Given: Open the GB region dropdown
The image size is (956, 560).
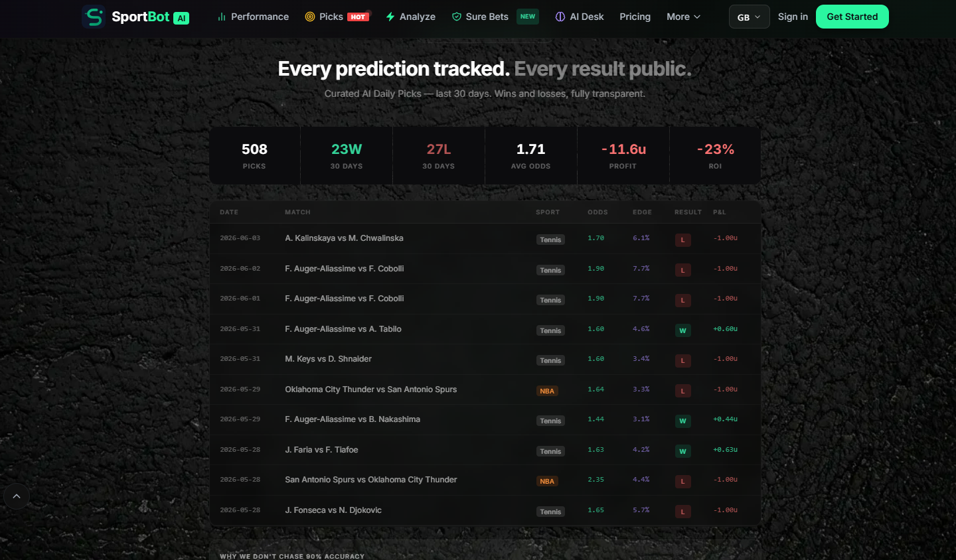Looking at the screenshot, I should [749, 17].
